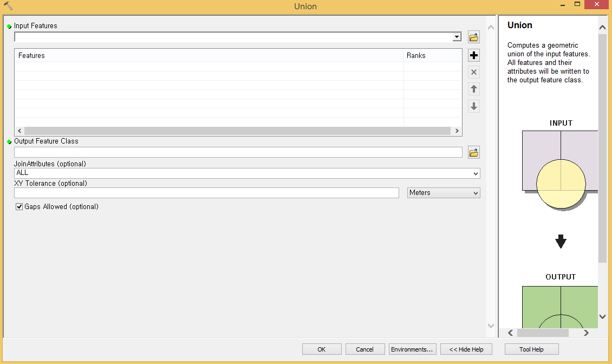Move selected feature down the list

[x=473, y=106]
